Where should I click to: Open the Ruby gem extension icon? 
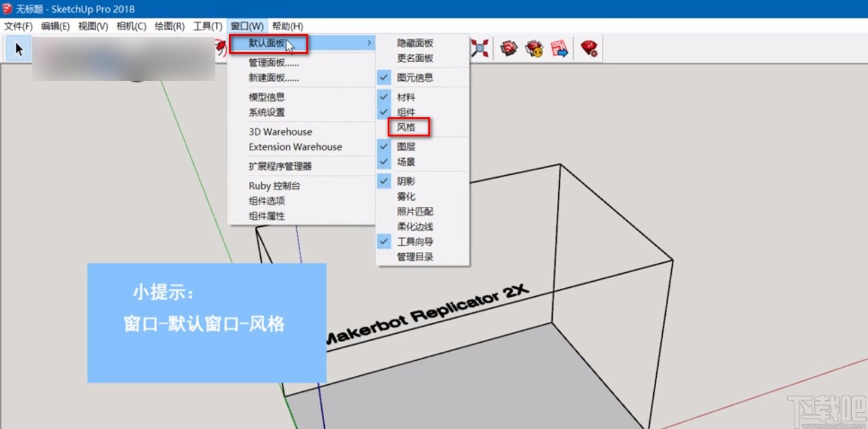(x=588, y=48)
